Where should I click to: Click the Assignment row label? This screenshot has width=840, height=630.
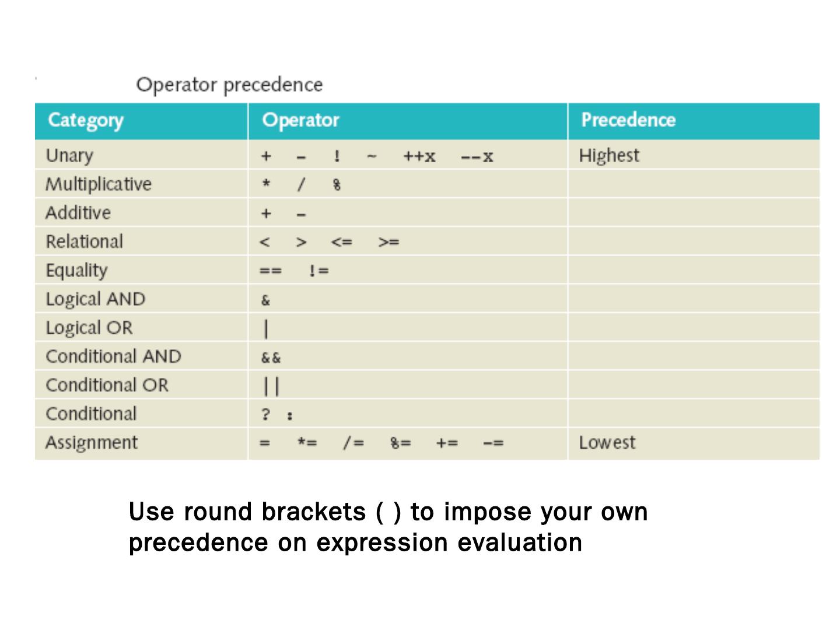[92, 443]
